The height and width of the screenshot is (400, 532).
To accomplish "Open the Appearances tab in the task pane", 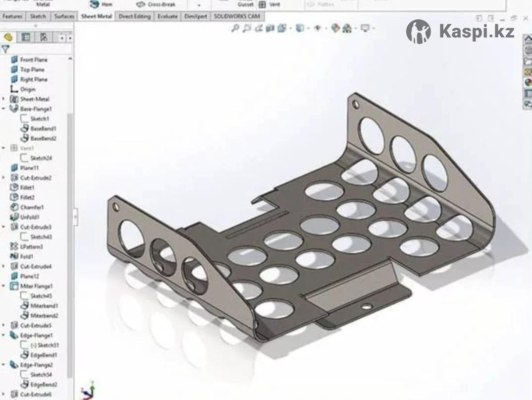I will (x=528, y=83).
